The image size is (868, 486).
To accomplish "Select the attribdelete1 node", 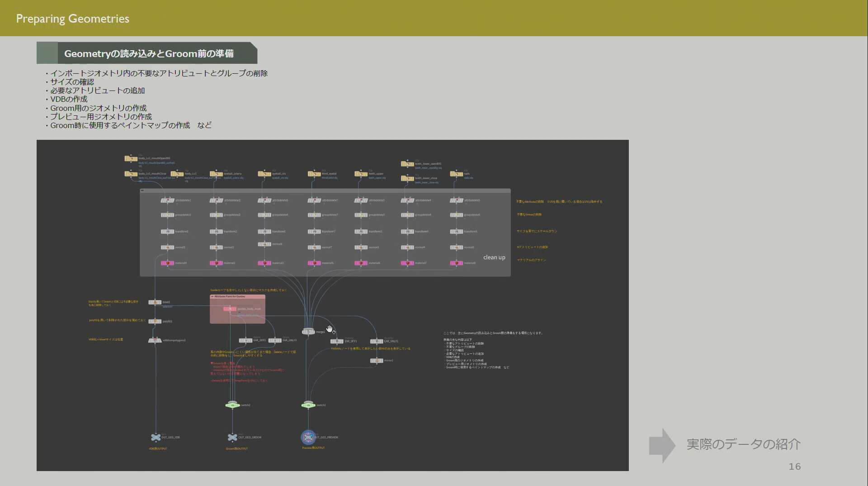I will coord(168,200).
